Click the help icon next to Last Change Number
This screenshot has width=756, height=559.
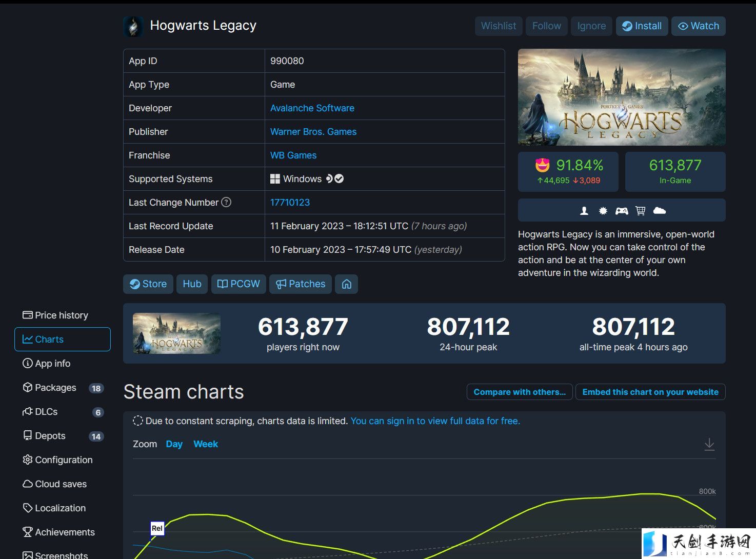pyautogui.click(x=226, y=202)
